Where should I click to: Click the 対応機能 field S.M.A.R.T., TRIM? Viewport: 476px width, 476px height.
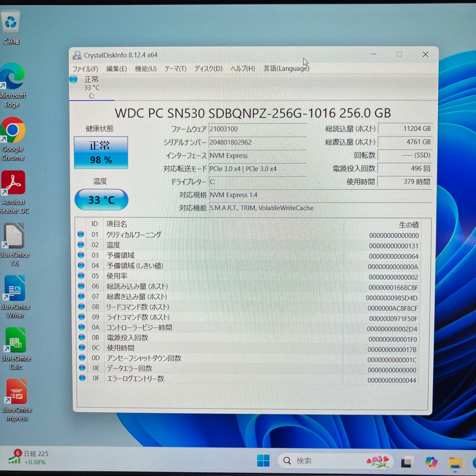[320, 208]
